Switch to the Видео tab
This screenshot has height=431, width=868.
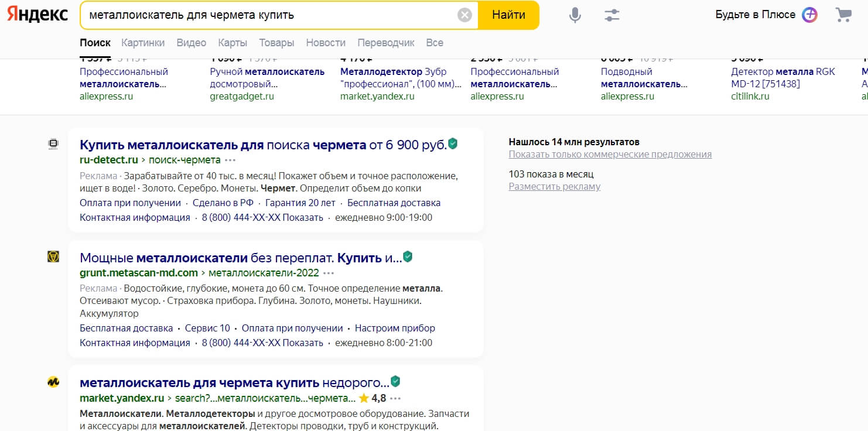(192, 43)
